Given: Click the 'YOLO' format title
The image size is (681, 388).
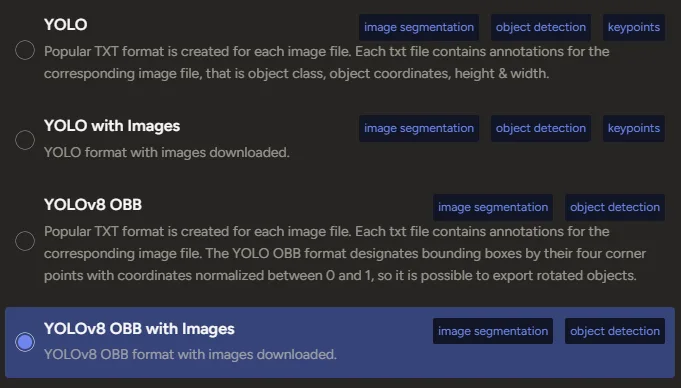Looking at the screenshot, I should [x=66, y=25].
